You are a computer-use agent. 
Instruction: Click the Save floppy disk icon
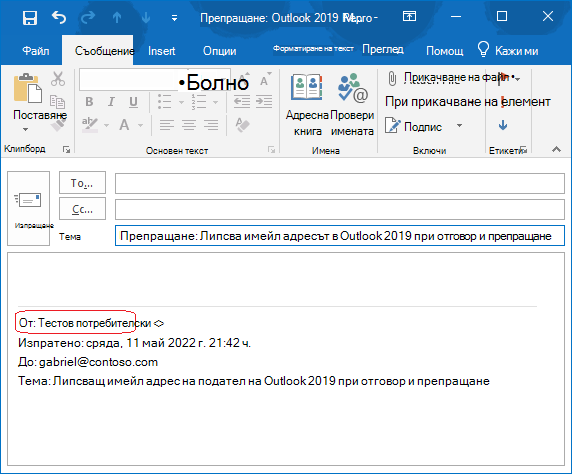pyautogui.click(x=30, y=18)
